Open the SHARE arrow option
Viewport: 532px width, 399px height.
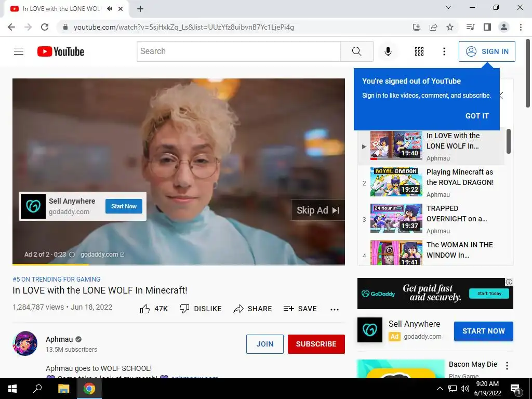(x=253, y=309)
